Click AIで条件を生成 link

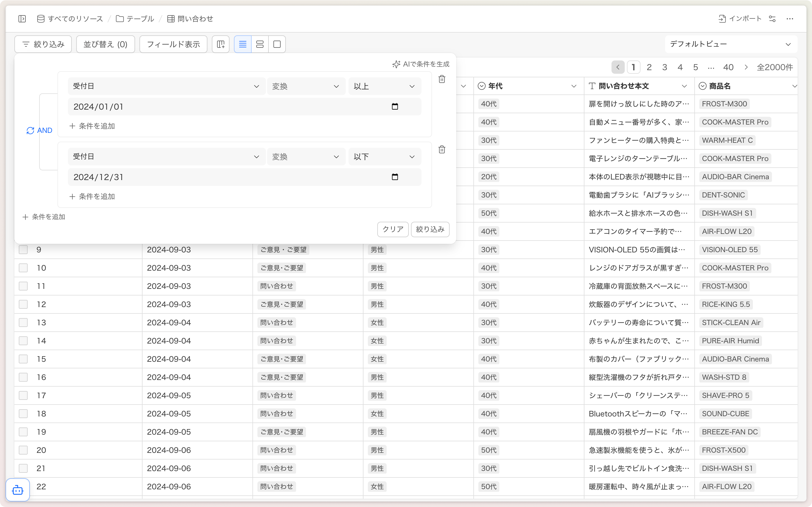point(421,64)
